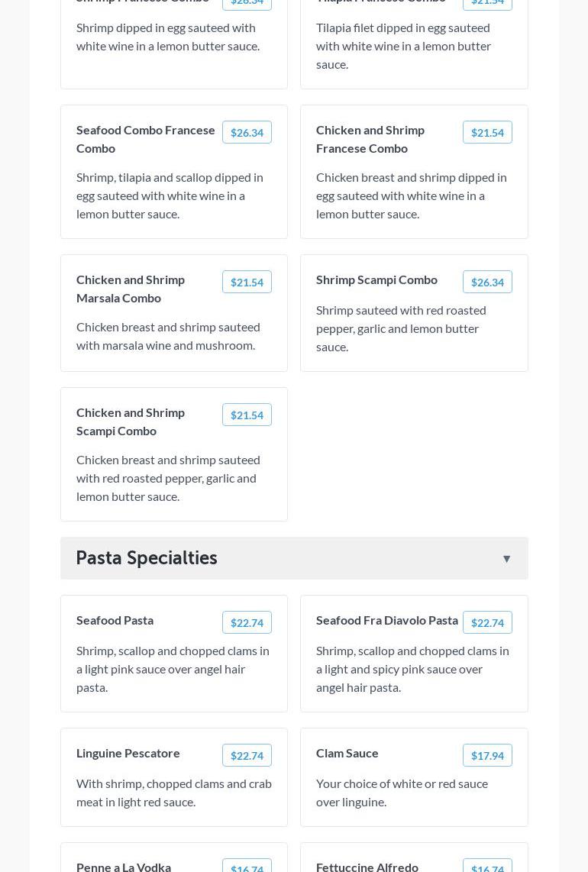The width and height of the screenshot is (588, 872).
Task: Choose Chicken and Shrimp Scampi Combo
Action: click(131, 421)
